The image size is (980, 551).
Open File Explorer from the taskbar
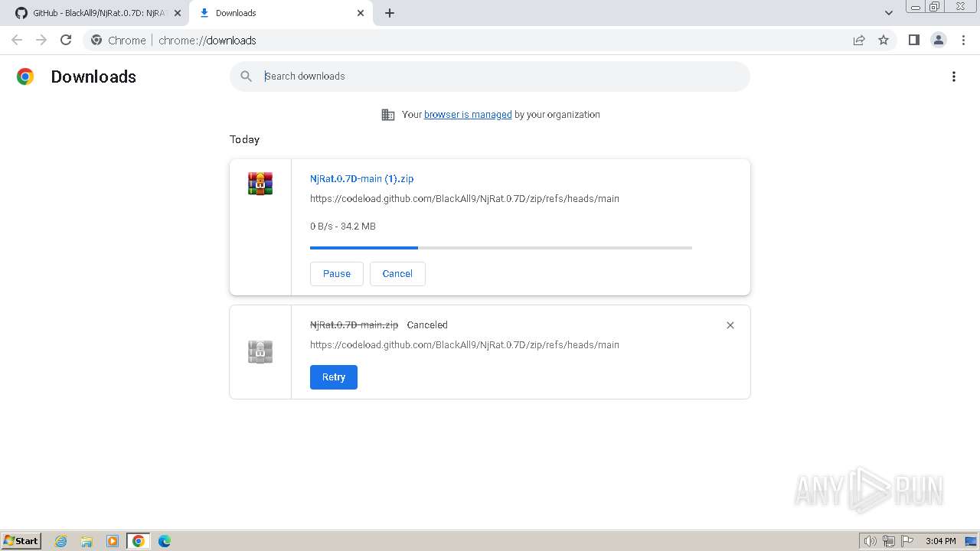click(x=87, y=541)
